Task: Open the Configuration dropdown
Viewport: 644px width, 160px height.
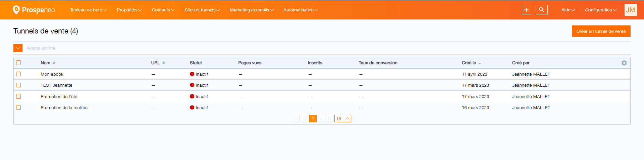Action: coord(600,10)
